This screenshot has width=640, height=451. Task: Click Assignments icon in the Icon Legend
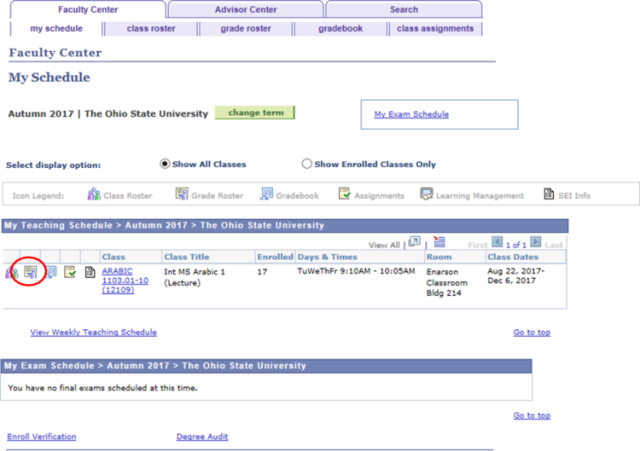(344, 193)
